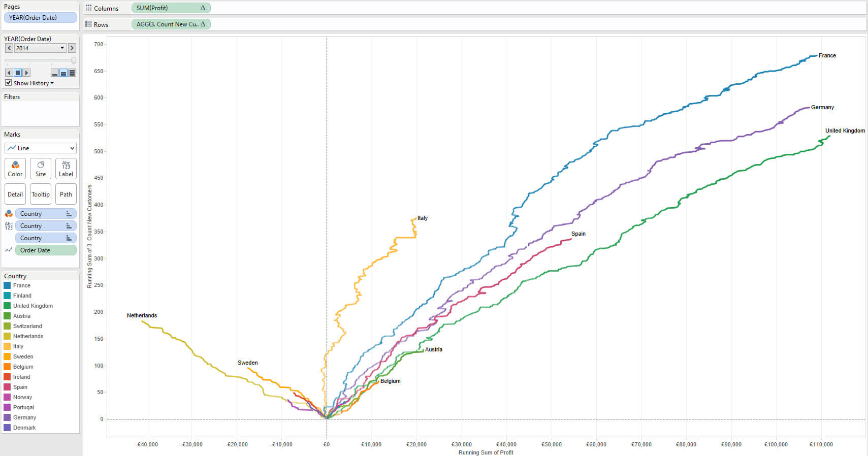Select Norway in the Country legend

(22, 397)
